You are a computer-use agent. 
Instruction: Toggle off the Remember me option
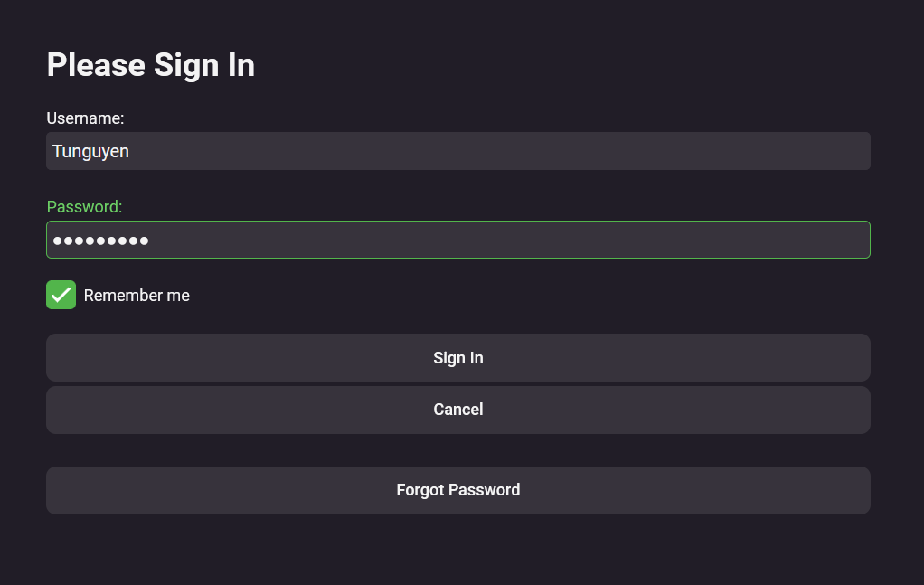(61, 295)
